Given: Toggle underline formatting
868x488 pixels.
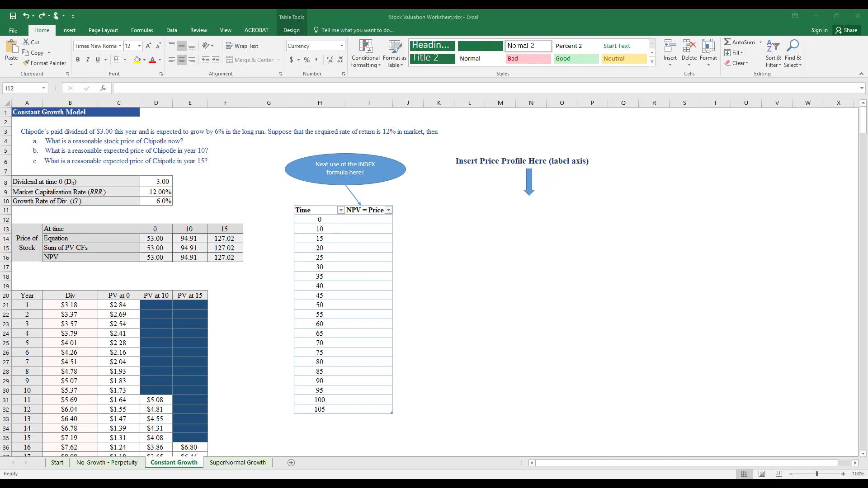Looking at the screenshot, I should coord(97,60).
